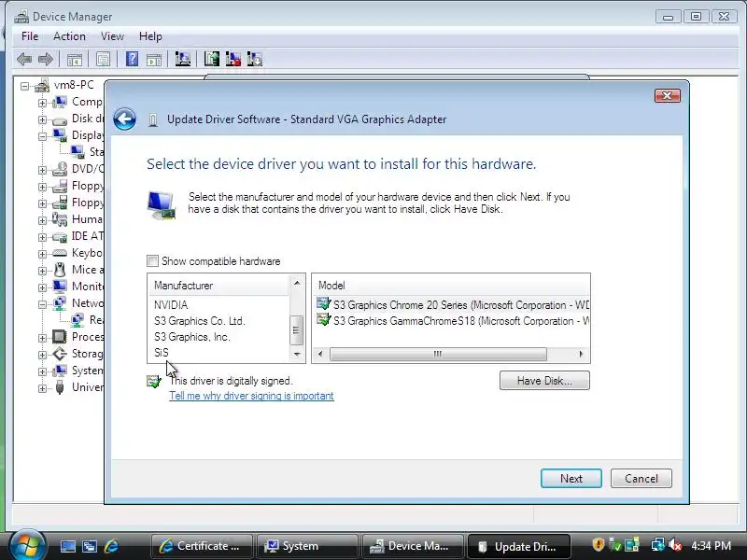Open the Help menu
747x560 pixels.
[x=150, y=36]
